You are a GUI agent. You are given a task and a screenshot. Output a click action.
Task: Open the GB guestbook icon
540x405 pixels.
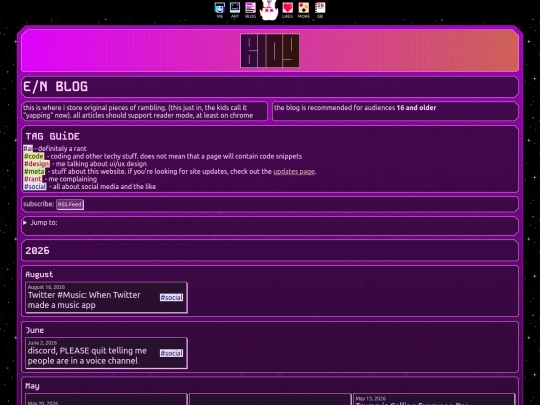(320, 10)
